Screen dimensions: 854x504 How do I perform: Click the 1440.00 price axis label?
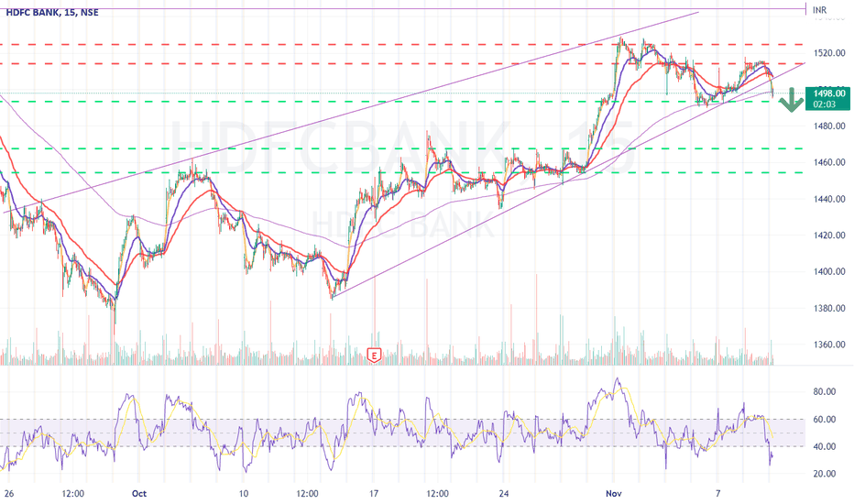pos(829,199)
